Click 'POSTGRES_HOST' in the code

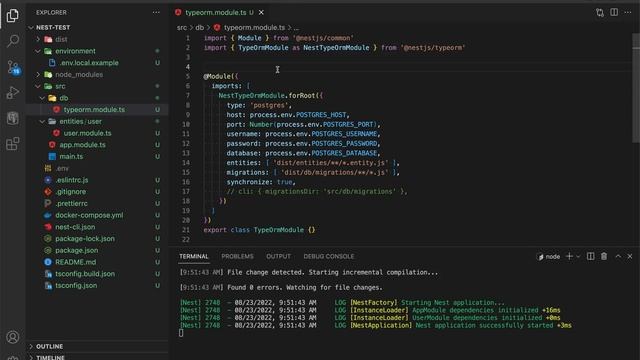click(x=321, y=115)
